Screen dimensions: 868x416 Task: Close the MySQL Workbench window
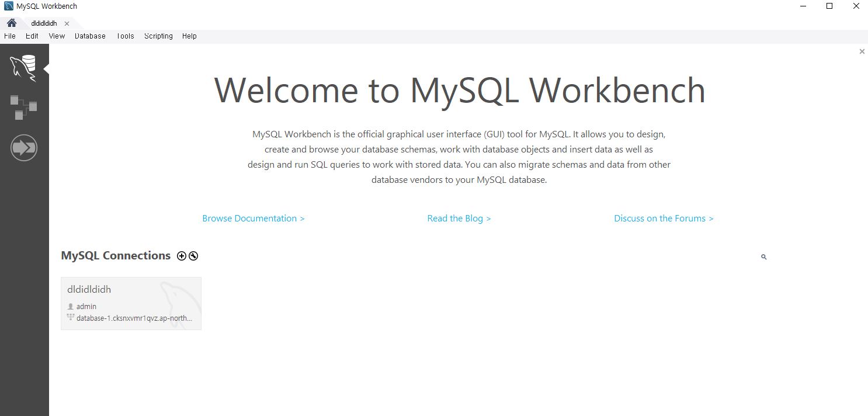(x=856, y=6)
